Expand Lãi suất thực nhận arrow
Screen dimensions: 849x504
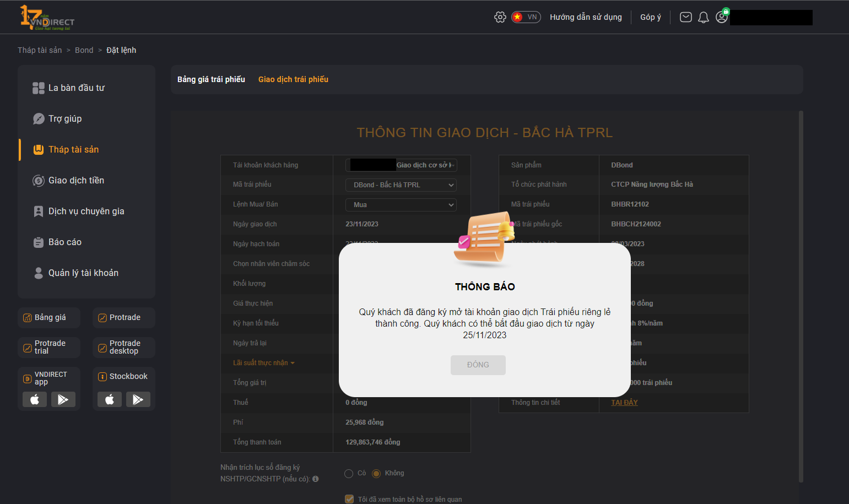[x=293, y=364]
